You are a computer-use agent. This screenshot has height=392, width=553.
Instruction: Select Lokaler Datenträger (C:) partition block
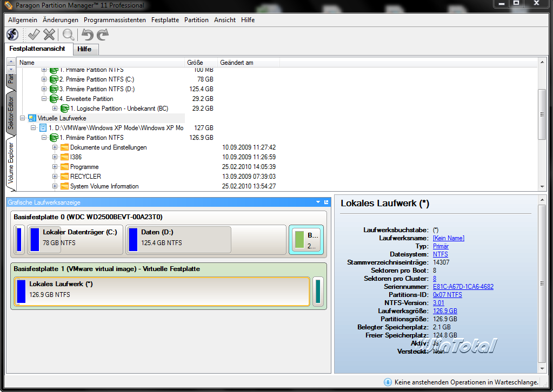click(x=75, y=240)
